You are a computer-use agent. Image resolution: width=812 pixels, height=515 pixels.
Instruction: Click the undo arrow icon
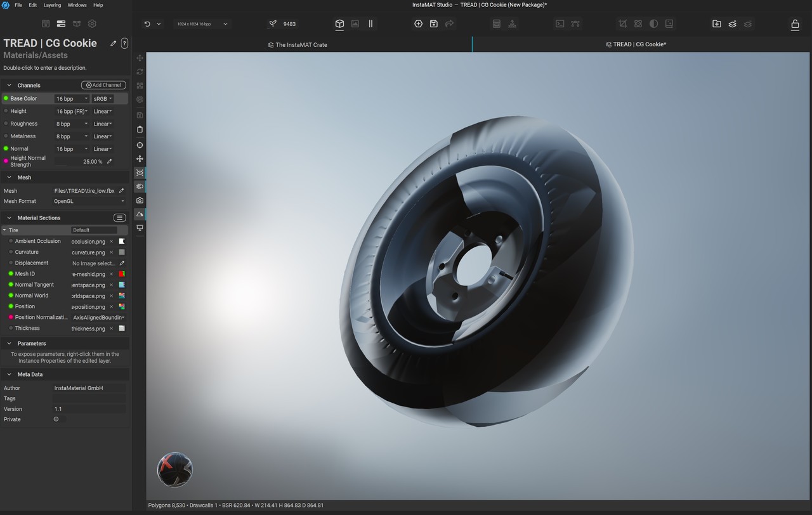(x=147, y=24)
